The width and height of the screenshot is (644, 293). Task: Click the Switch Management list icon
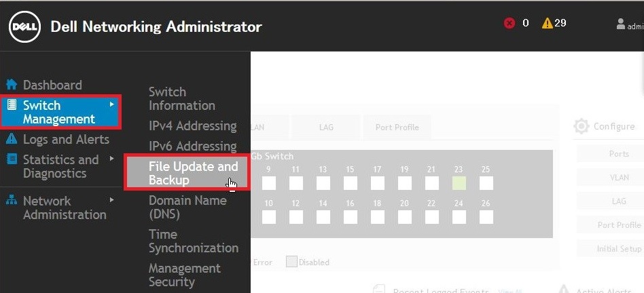coord(12,105)
